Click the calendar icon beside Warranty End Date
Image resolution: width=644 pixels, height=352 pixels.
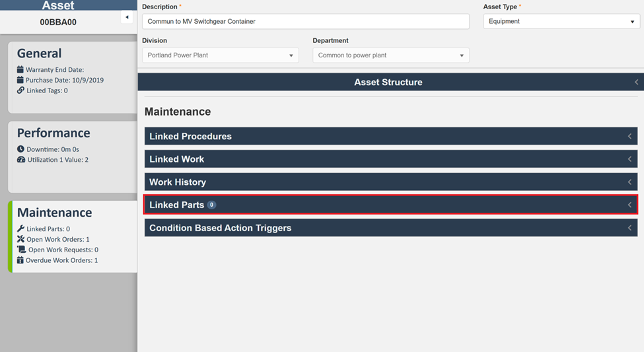point(20,69)
